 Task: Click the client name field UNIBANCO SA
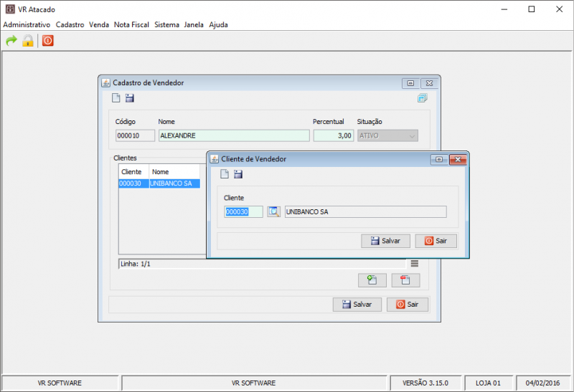point(366,211)
